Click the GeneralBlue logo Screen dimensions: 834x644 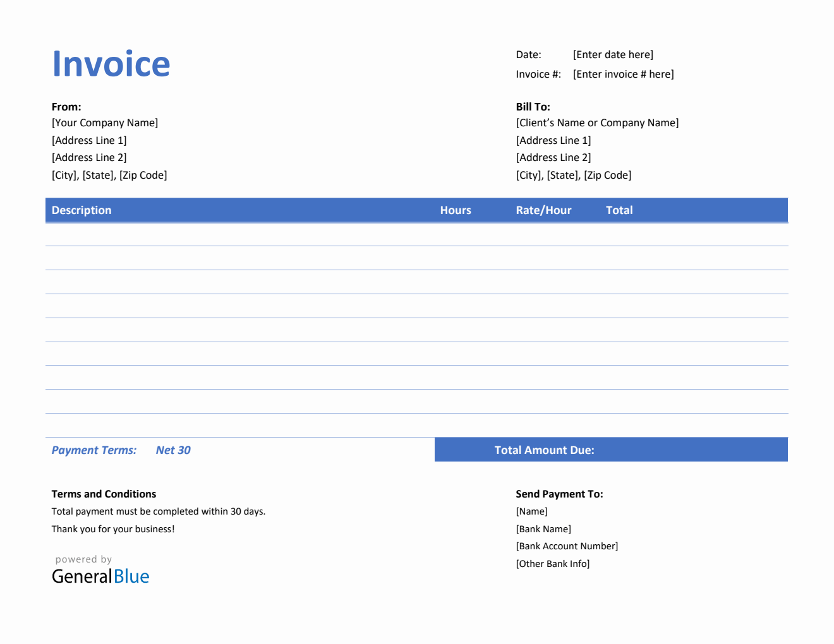coord(100,575)
